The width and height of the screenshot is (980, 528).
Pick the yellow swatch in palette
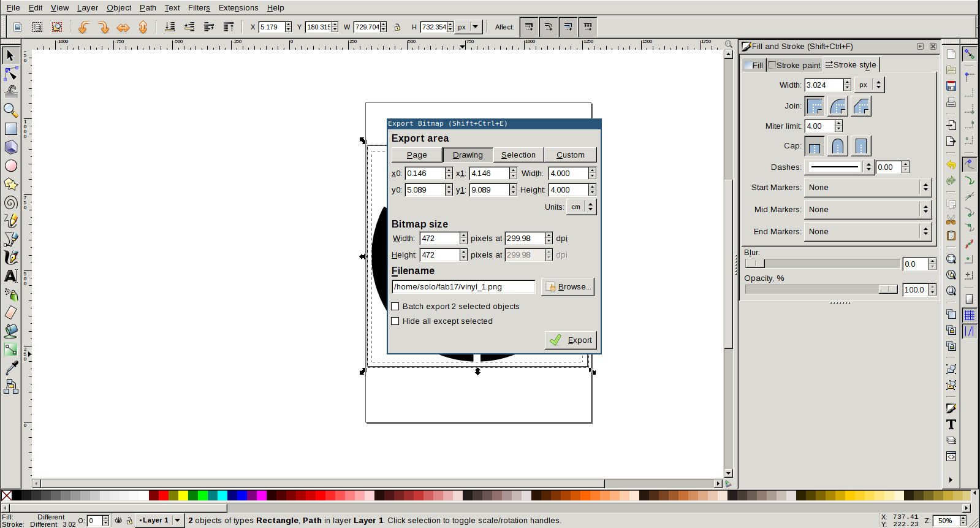(183, 495)
